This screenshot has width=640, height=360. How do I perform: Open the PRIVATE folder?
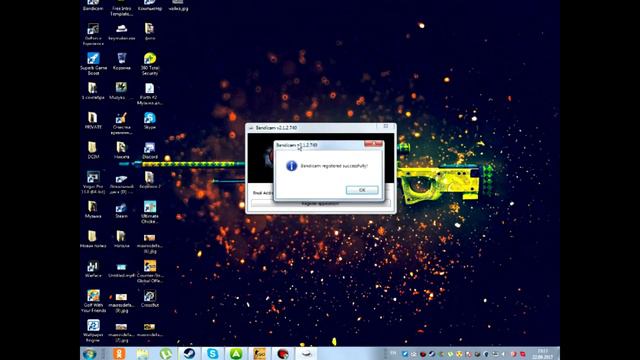coord(93,120)
